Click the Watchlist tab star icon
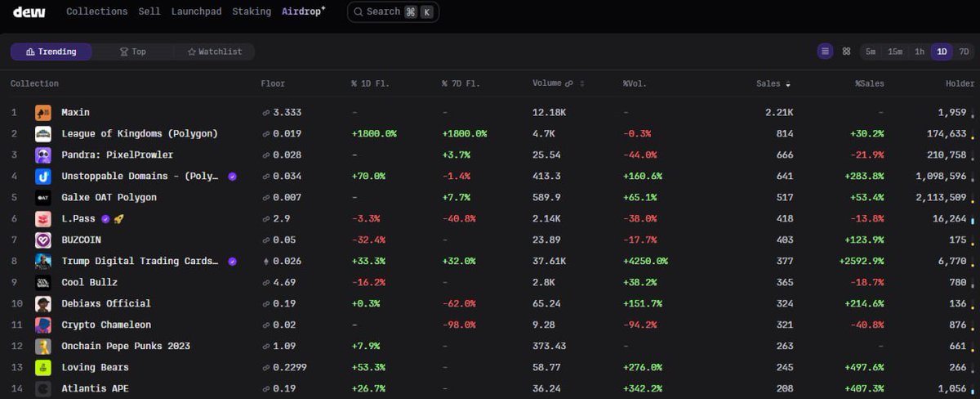Viewport: 980px width, 399px height. point(192,52)
